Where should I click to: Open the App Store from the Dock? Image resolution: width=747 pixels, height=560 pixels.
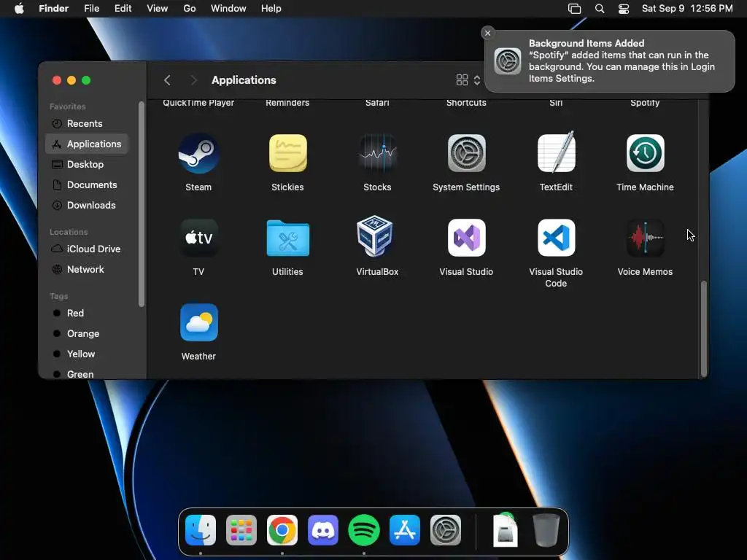pyautogui.click(x=404, y=530)
